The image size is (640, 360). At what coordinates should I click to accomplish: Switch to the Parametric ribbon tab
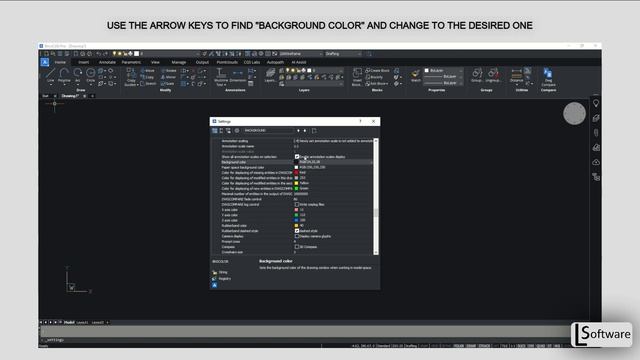tap(131, 62)
